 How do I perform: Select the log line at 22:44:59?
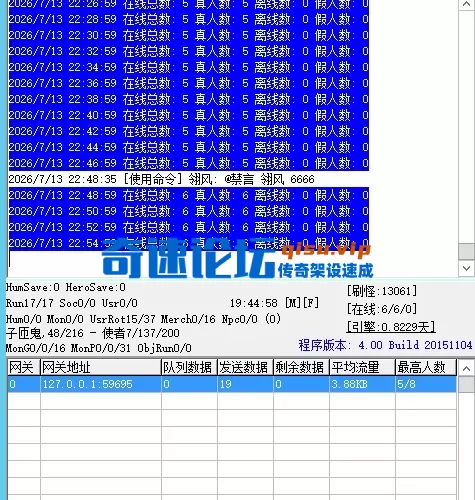189,147
